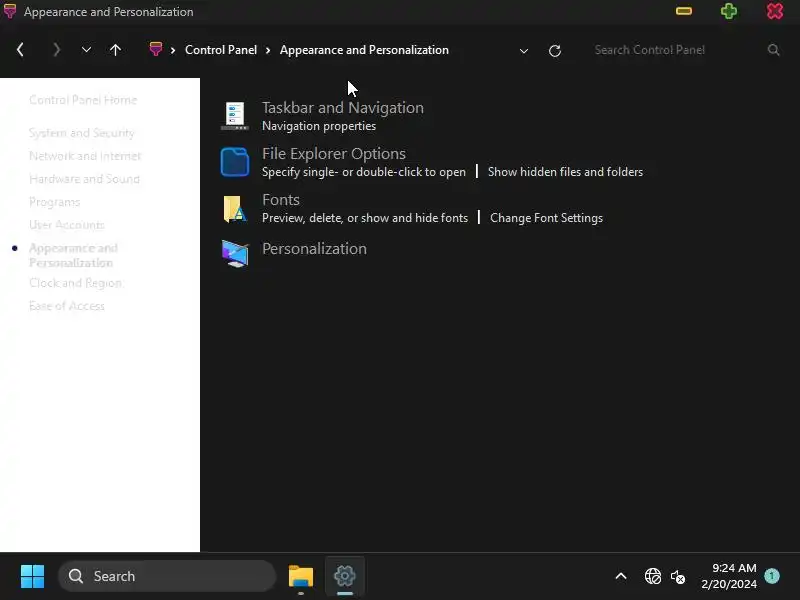This screenshot has height=600, width=800.
Task: Click the Fonts folder icon
Action: [x=235, y=209]
